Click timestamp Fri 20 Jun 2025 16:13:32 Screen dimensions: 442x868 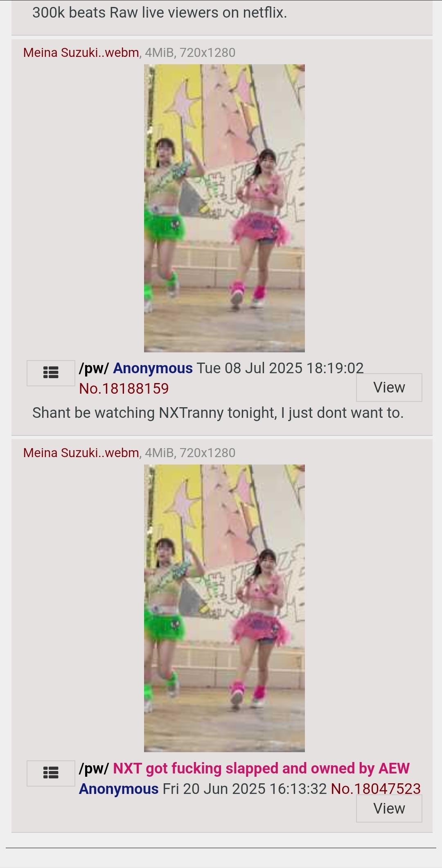245,789
